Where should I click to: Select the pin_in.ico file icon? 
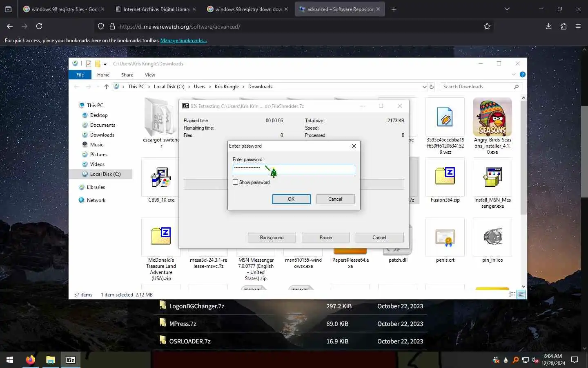(x=492, y=237)
